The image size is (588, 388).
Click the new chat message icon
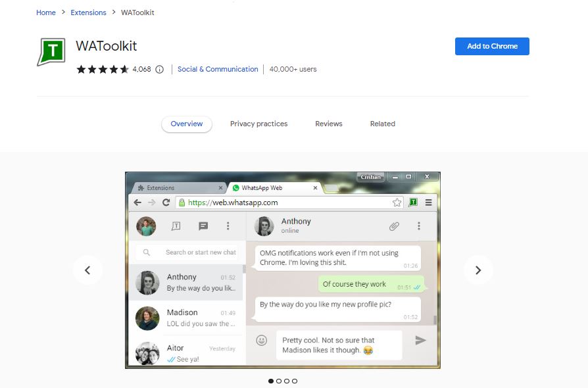pyautogui.click(x=203, y=226)
